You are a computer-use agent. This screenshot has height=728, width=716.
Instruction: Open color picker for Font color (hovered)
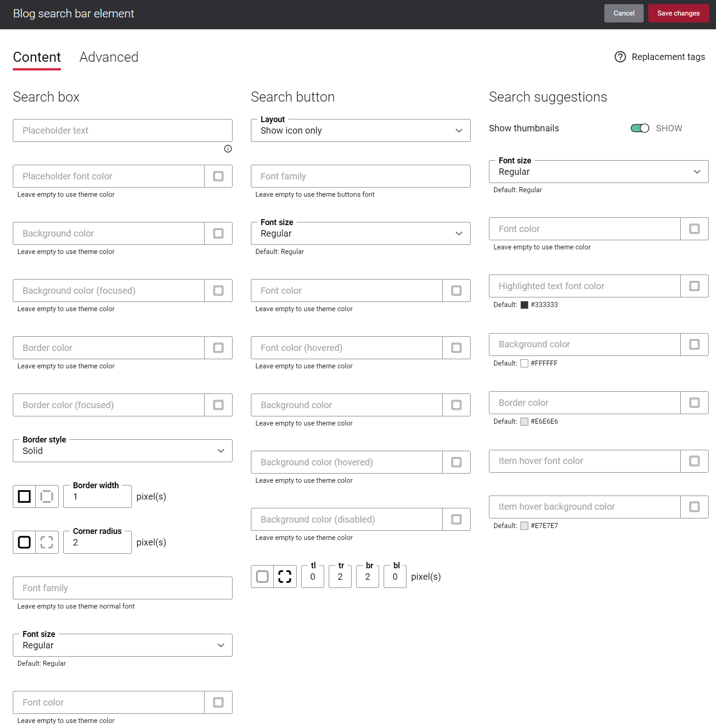tap(456, 348)
